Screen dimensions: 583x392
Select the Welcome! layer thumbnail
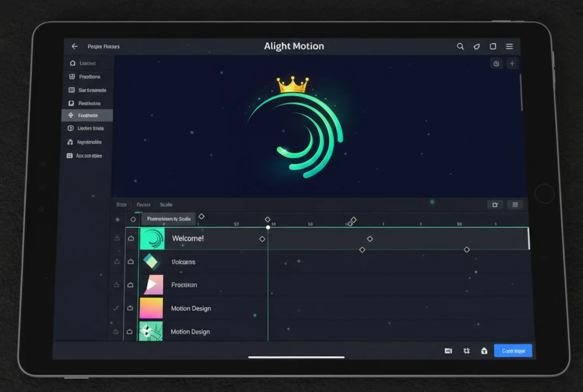pos(152,239)
